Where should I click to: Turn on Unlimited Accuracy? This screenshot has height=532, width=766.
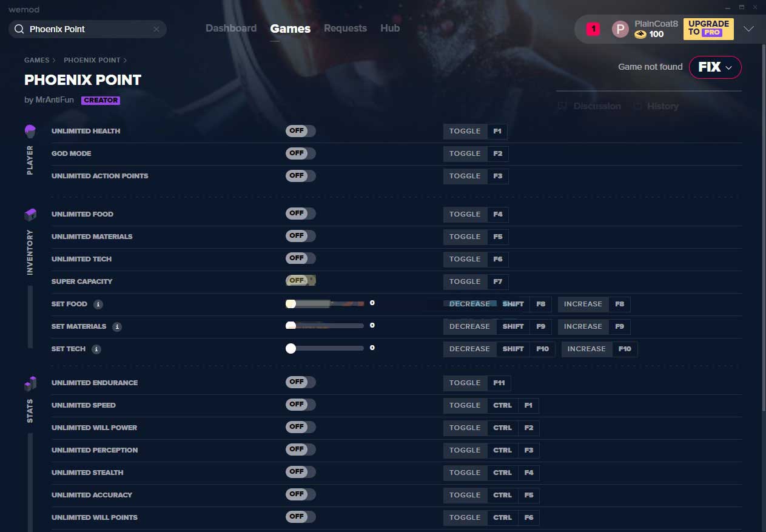(300, 494)
